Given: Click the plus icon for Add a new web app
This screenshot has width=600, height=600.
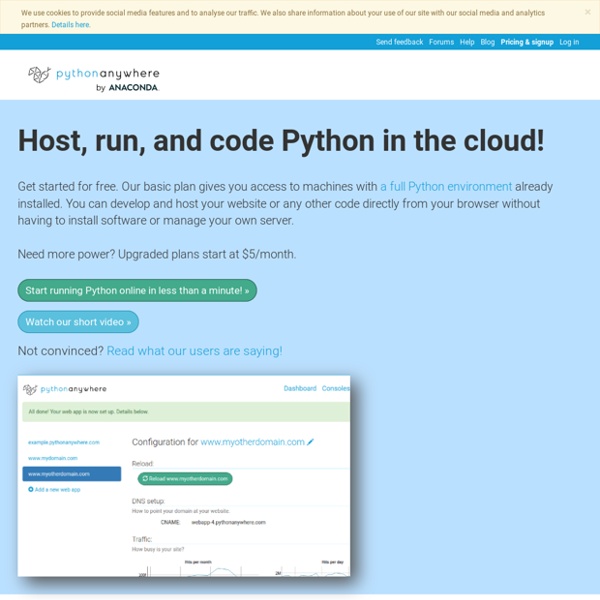Looking at the screenshot, I should [29, 489].
